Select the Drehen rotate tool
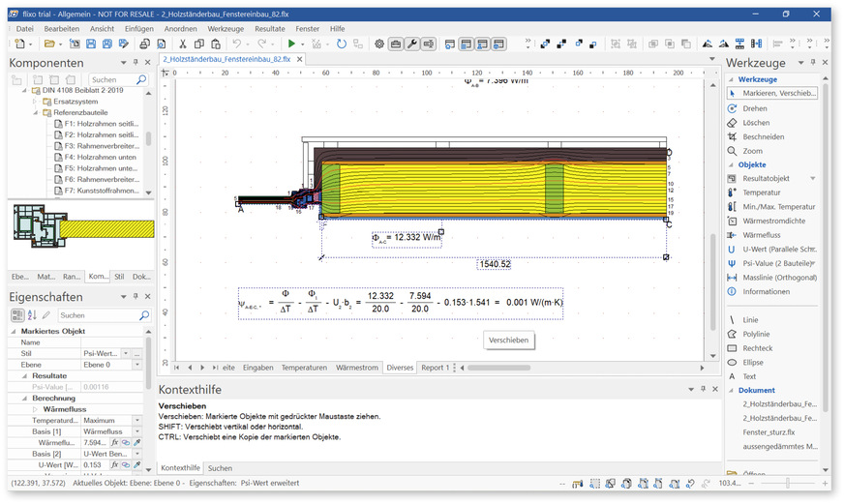The image size is (844, 504). [755, 108]
